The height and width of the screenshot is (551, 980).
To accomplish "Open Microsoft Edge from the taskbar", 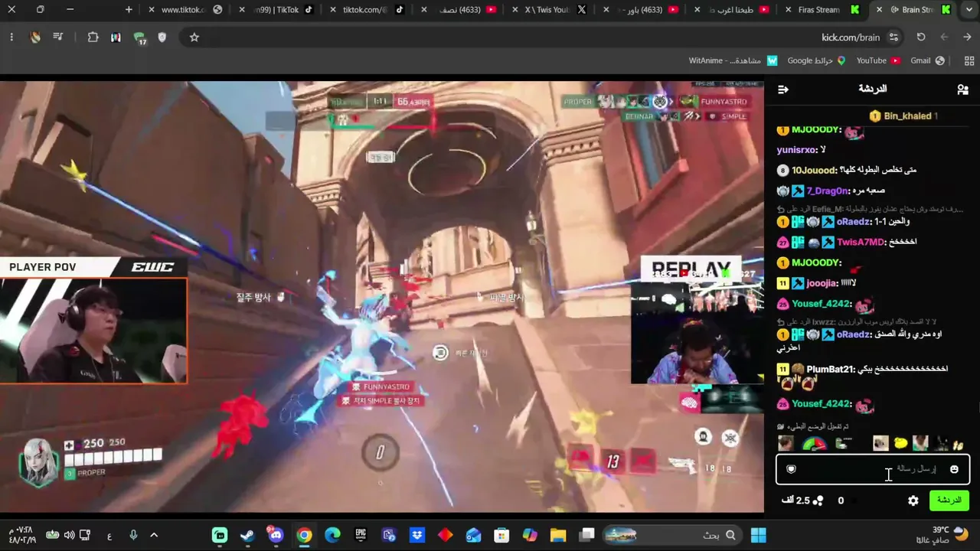I will 332,535.
